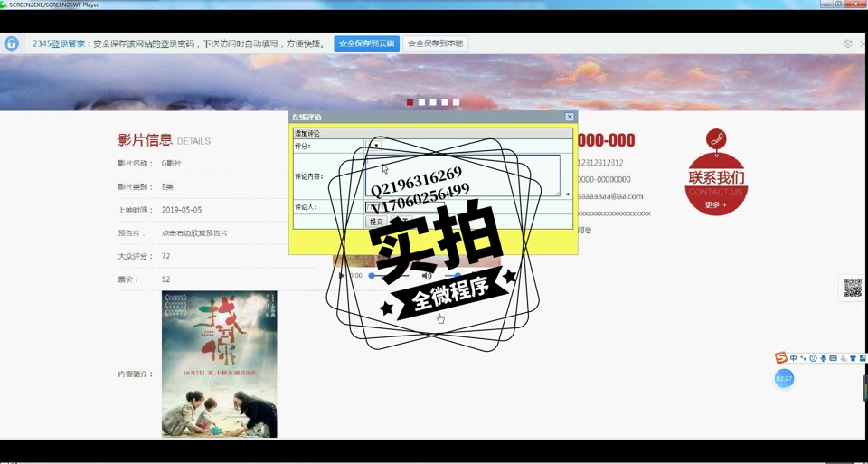
Task: Click the 2345登录管家 text in the password bar
Action: [x=59, y=43]
